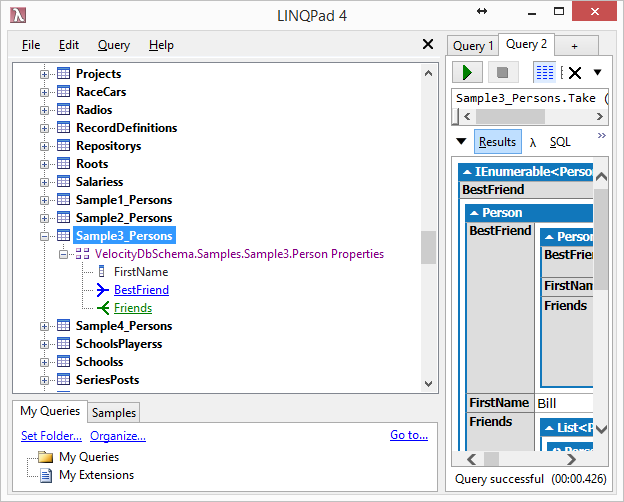Click the Set Folder link

(x=51, y=436)
